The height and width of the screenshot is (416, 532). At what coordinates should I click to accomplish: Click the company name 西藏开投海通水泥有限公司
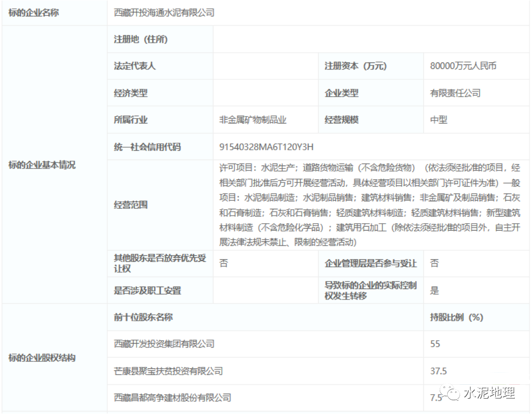point(164,13)
